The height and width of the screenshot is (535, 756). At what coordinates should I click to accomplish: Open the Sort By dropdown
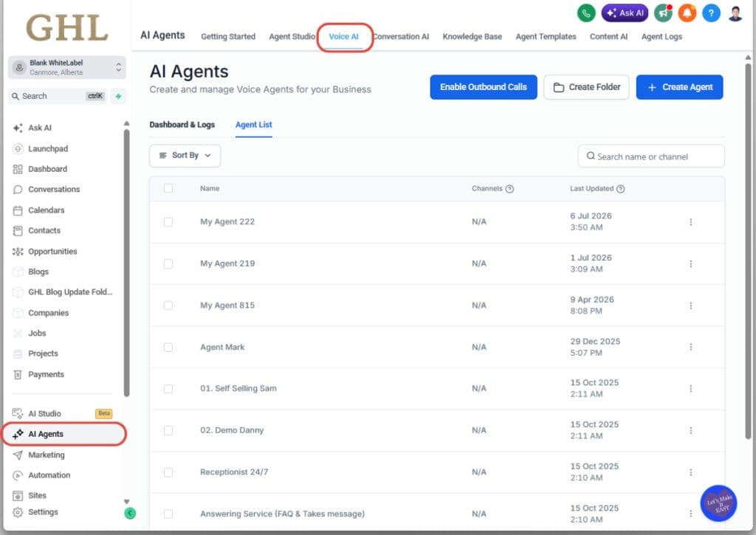pos(185,156)
